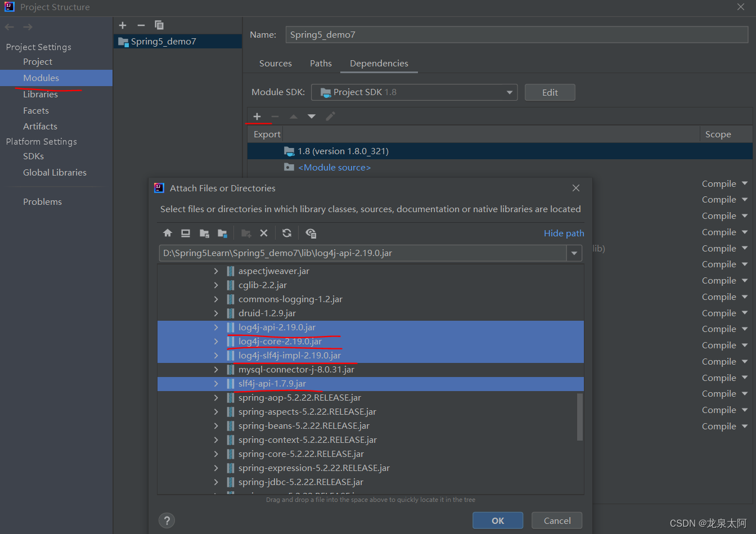Viewport: 756px width, 534px height.
Task: Delete selected file with X icon
Action: pos(263,233)
